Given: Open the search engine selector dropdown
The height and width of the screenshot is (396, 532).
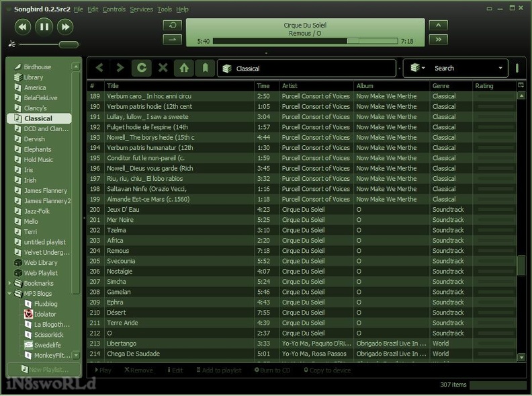Looking at the screenshot, I should click(417, 68).
